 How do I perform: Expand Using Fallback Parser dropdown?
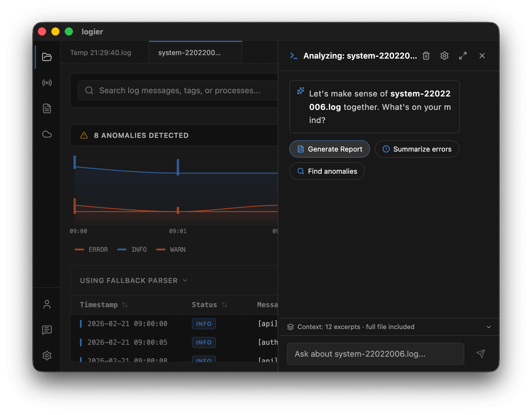pyautogui.click(x=134, y=280)
